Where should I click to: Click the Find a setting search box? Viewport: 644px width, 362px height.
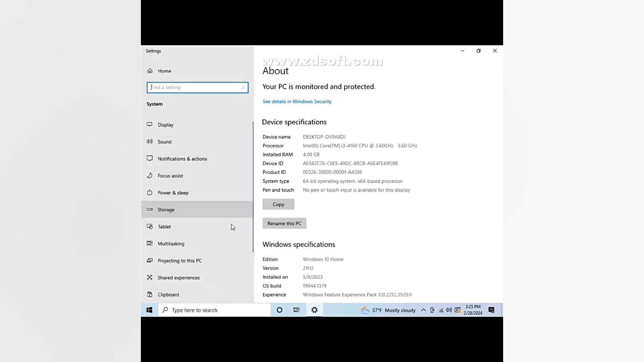pyautogui.click(x=197, y=87)
